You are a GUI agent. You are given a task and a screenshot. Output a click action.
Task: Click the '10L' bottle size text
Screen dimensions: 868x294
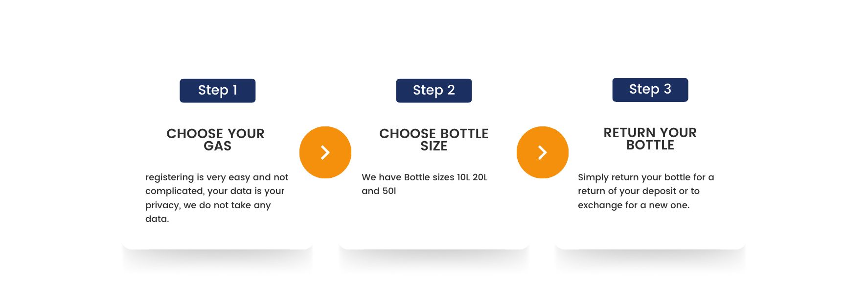[x=463, y=177]
